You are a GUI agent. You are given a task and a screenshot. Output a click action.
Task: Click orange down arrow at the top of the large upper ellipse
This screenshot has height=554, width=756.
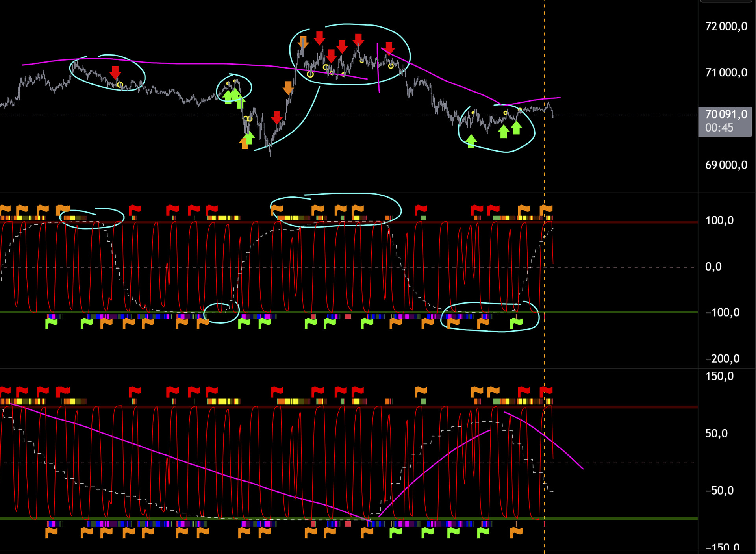[303, 42]
